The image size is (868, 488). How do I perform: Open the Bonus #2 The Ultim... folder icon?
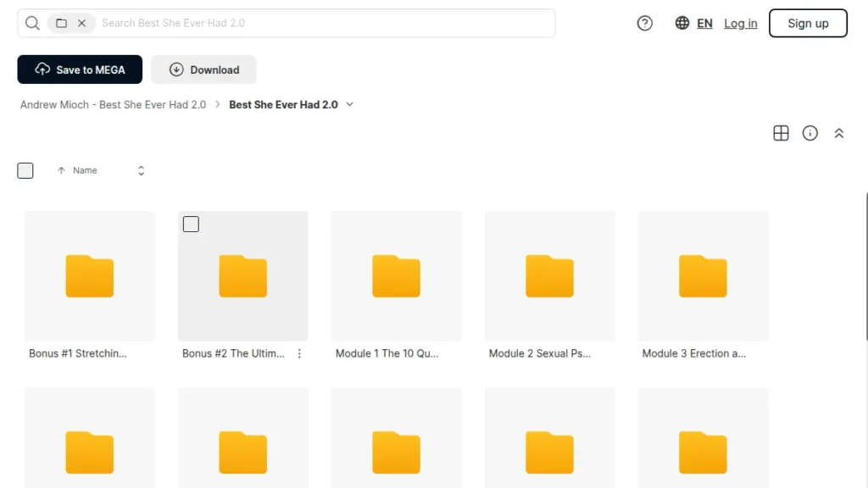coord(243,276)
